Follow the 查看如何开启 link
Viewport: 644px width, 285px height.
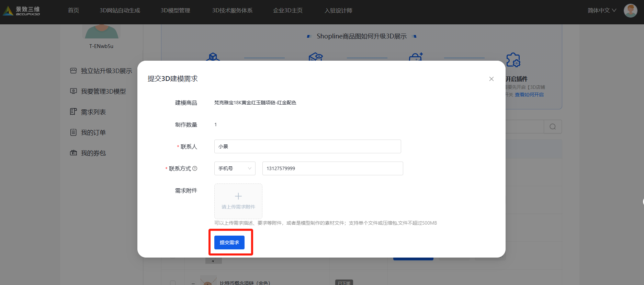pos(529,95)
